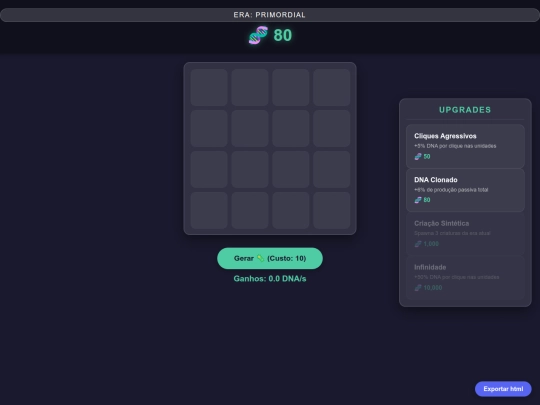Click the UPGRADES panel heading
This screenshot has height=405, width=540.
coord(465,110)
